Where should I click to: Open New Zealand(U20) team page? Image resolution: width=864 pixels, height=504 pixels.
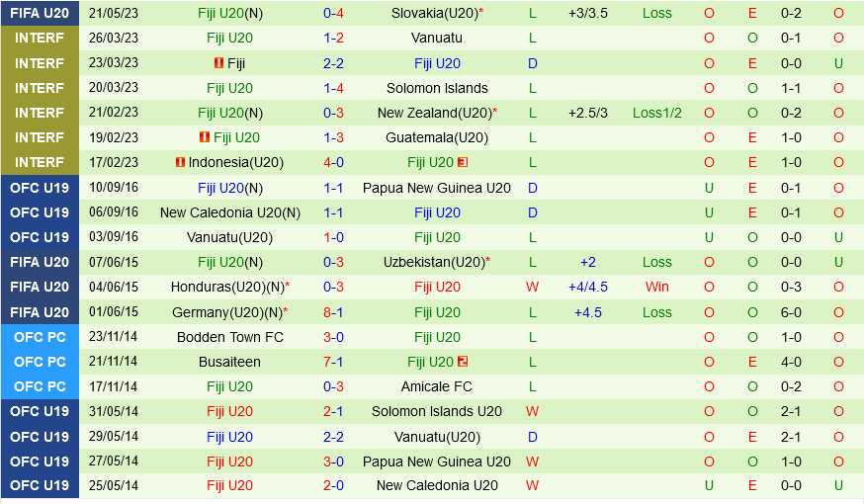click(x=433, y=113)
